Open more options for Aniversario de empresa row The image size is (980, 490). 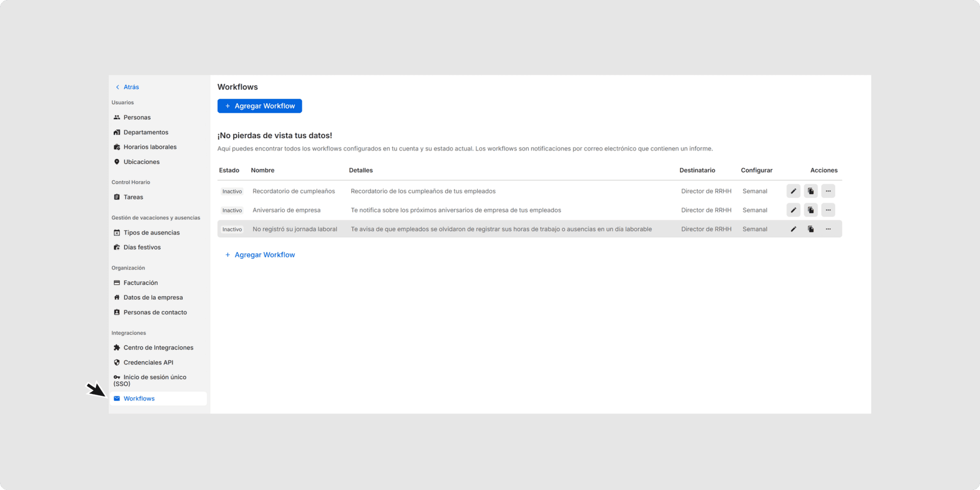point(828,210)
